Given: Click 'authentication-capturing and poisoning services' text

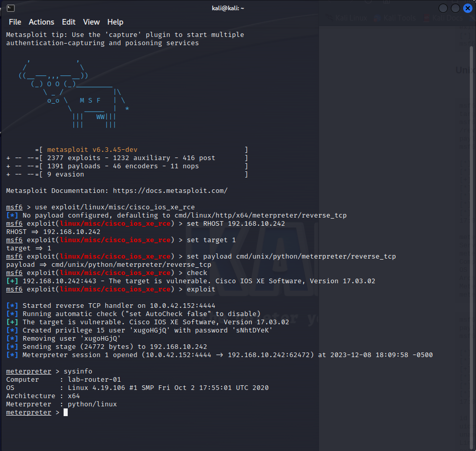Looking at the screenshot, I should (103, 43).
